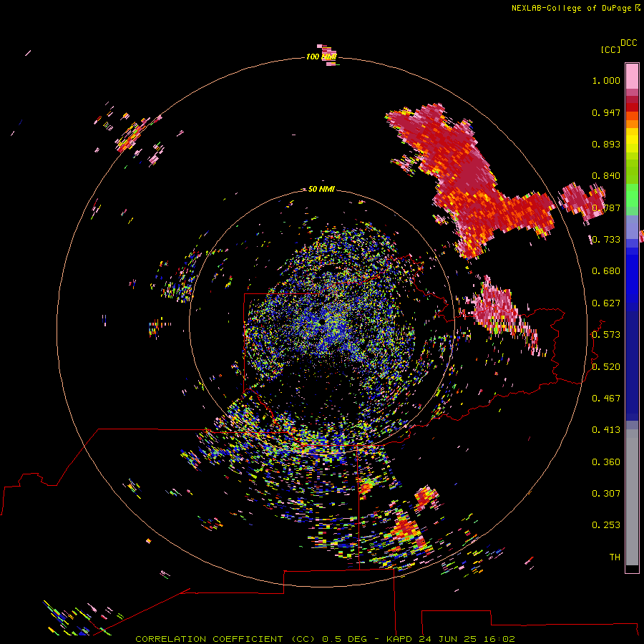Click the 0.360 value on the legend
Image resolution: width=644 pixels, height=644 pixels.
pyautogui.click(x=606, y=462)
